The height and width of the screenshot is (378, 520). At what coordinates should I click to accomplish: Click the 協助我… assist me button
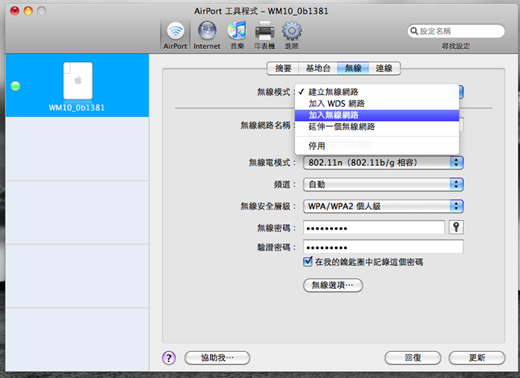click(217, 358)
